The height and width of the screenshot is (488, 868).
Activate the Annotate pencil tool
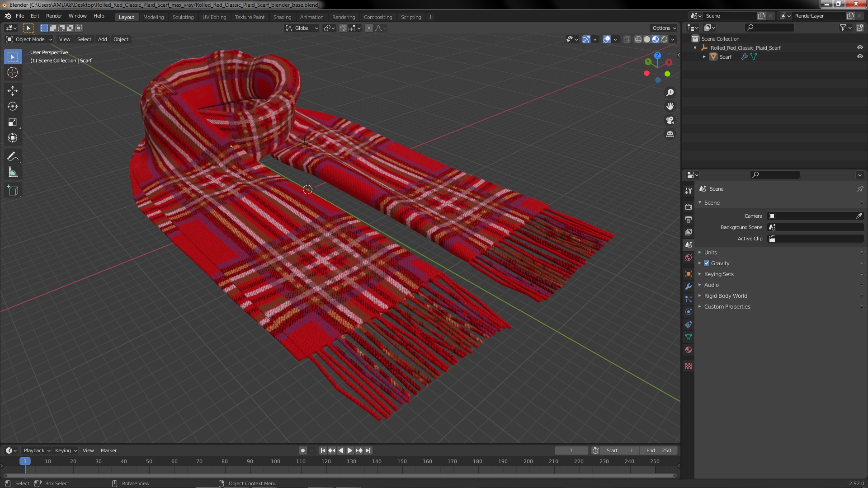13,157
